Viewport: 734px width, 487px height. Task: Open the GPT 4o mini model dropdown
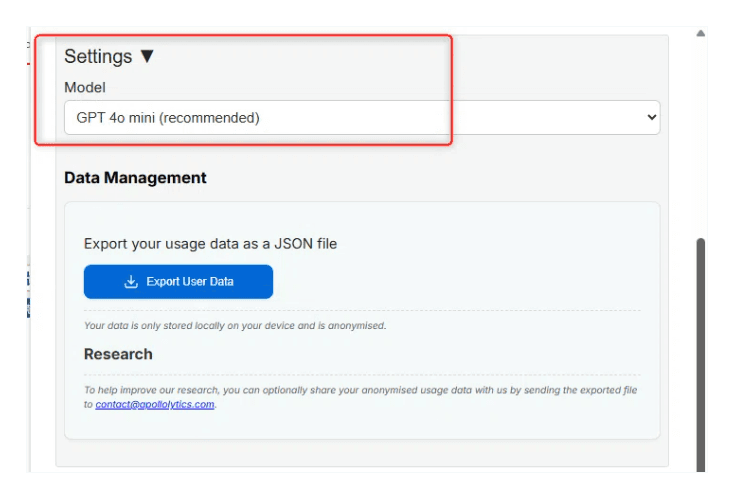361,117
